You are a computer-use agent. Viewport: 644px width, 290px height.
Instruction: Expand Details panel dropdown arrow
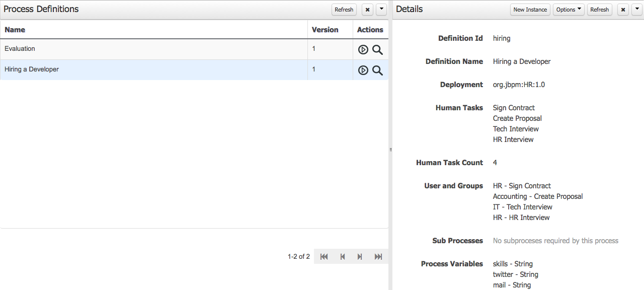click(x=637, y=10)
